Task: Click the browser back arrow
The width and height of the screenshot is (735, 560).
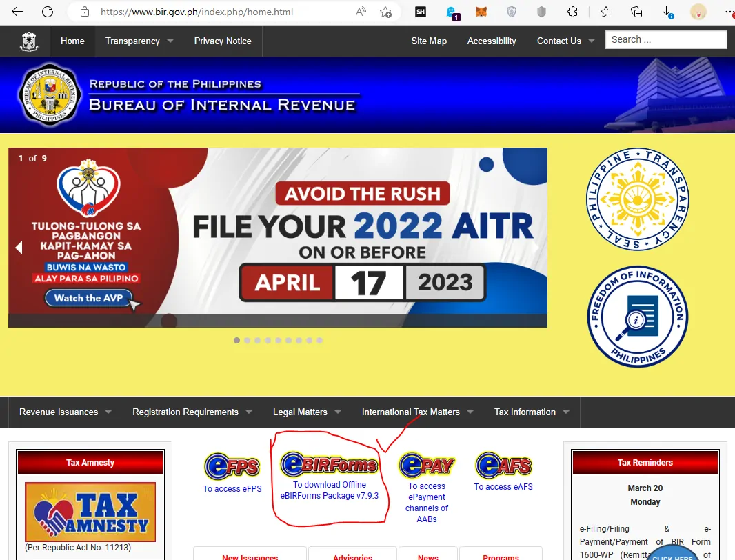Action: [17, 12]
